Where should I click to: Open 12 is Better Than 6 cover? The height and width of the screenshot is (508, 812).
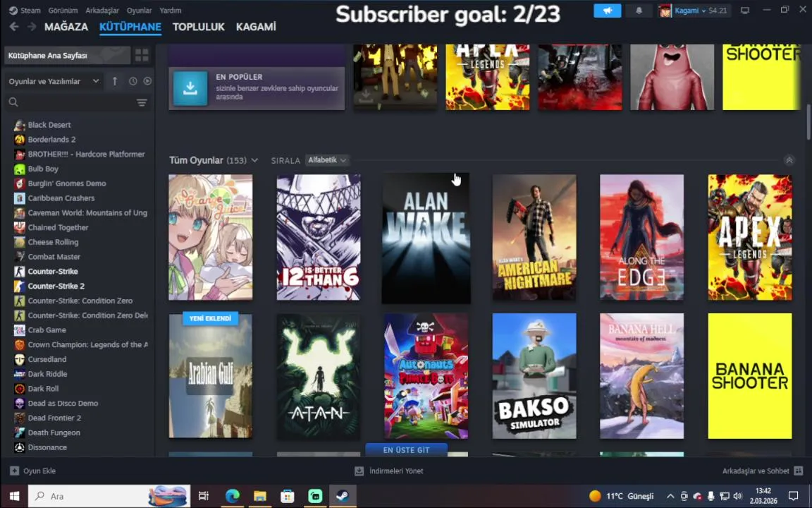click(x=318, y=237)
